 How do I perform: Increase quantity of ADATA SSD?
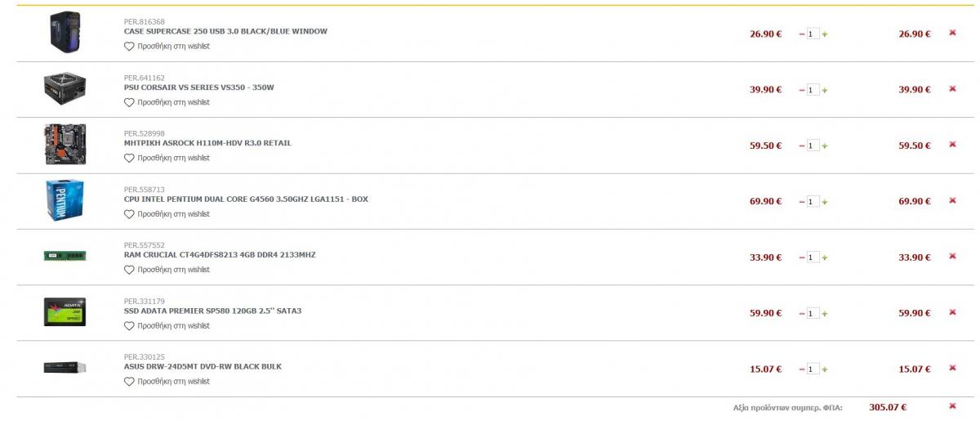(825, 313)
